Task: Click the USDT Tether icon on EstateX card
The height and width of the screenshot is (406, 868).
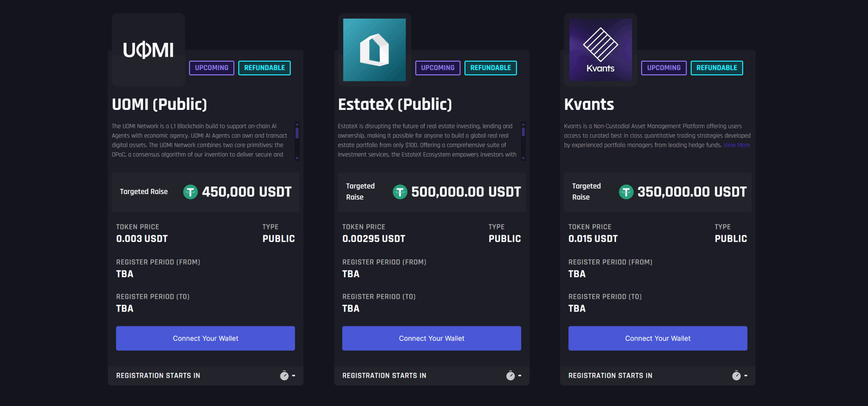Action: coord(400,192)
